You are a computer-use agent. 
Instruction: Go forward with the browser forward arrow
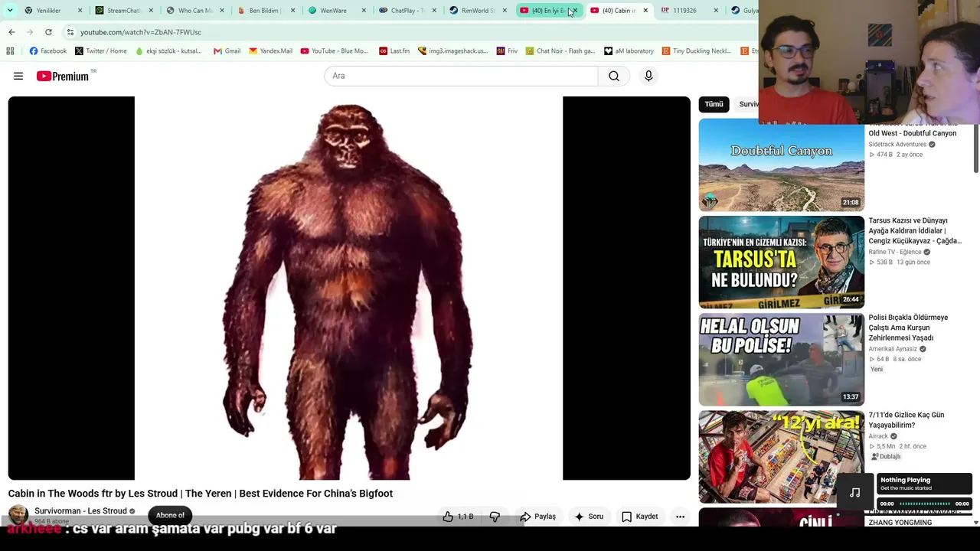coord(30,32)
